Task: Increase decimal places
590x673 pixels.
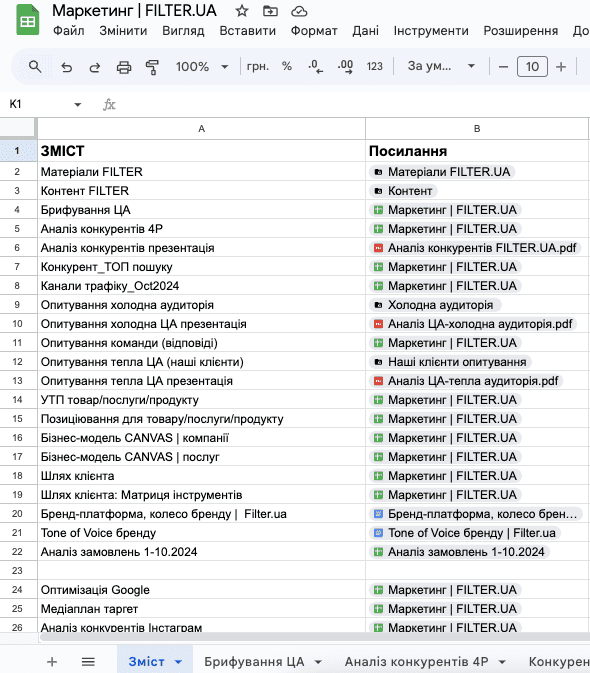Action: 345,67
